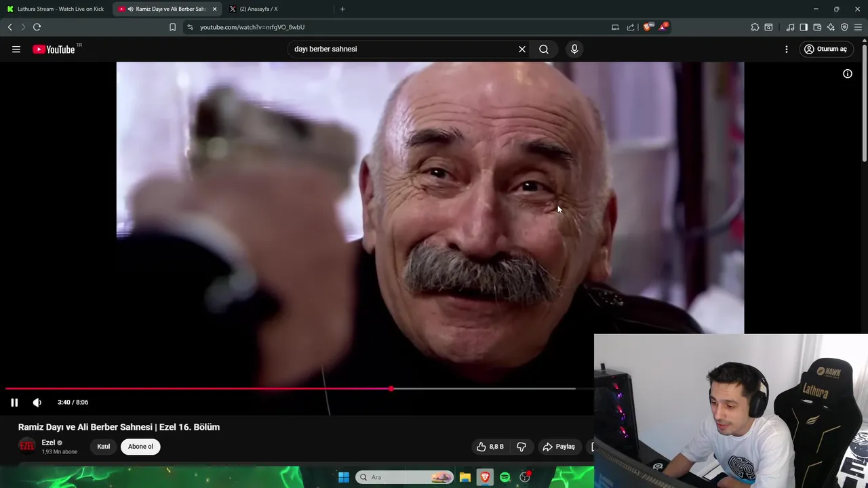Open a new browser tab
Screen dimensions: 868x488
342,9
